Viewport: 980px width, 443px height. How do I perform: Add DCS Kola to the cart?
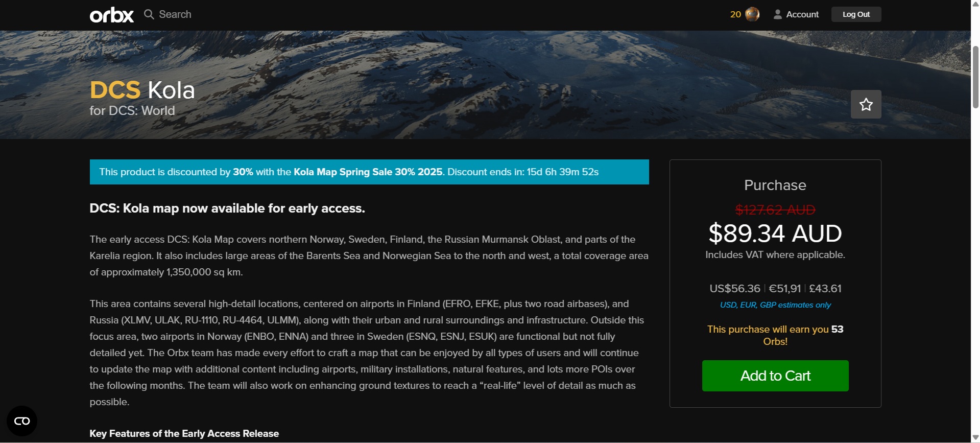click(775, 376)
